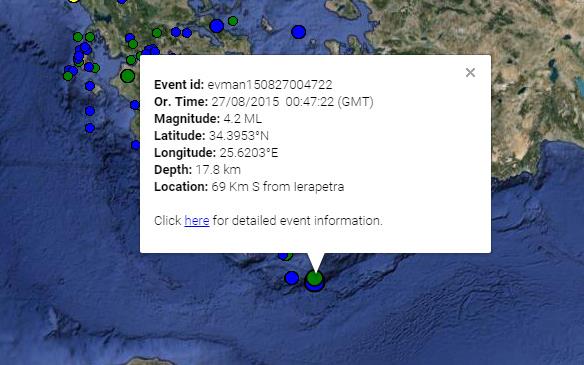Open the 'here' detailed event information link
The image size is (584, 365).
(197, 220)
